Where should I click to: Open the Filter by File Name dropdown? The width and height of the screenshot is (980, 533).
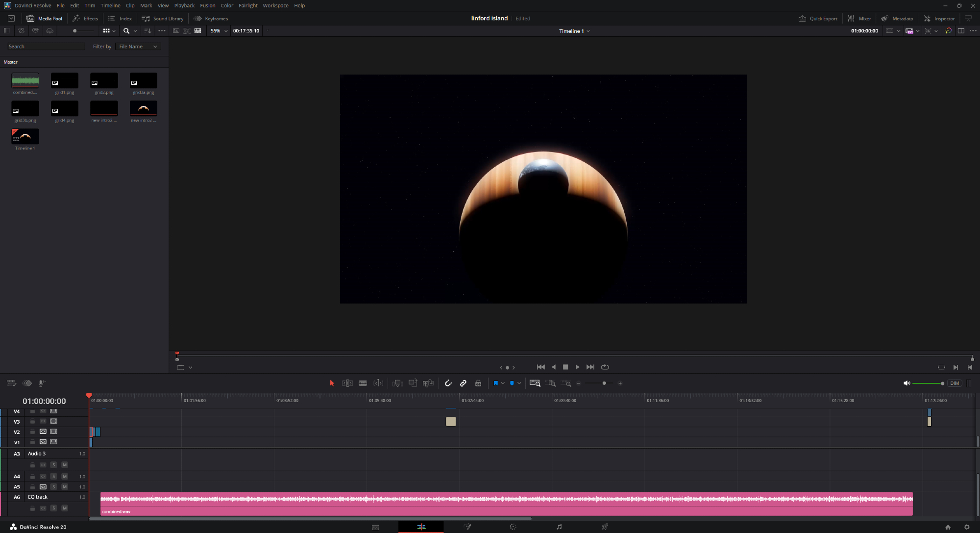pyautogui.click(x=138, y=47)
